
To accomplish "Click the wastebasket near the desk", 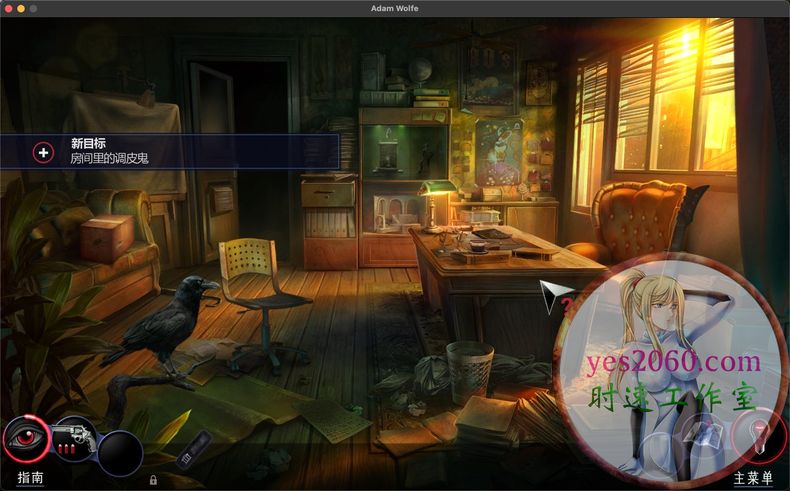I will 468,370.
